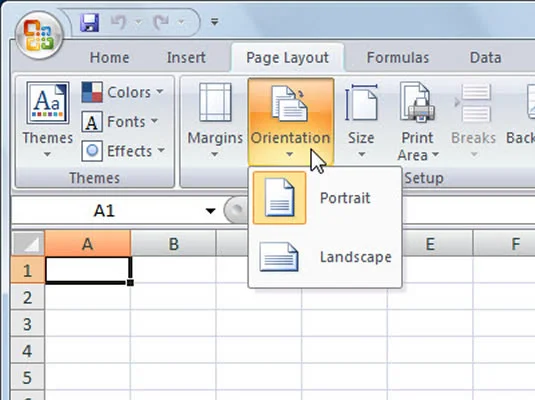Customize Quick Access Toolbar dropdown arrow

[214, 22]
